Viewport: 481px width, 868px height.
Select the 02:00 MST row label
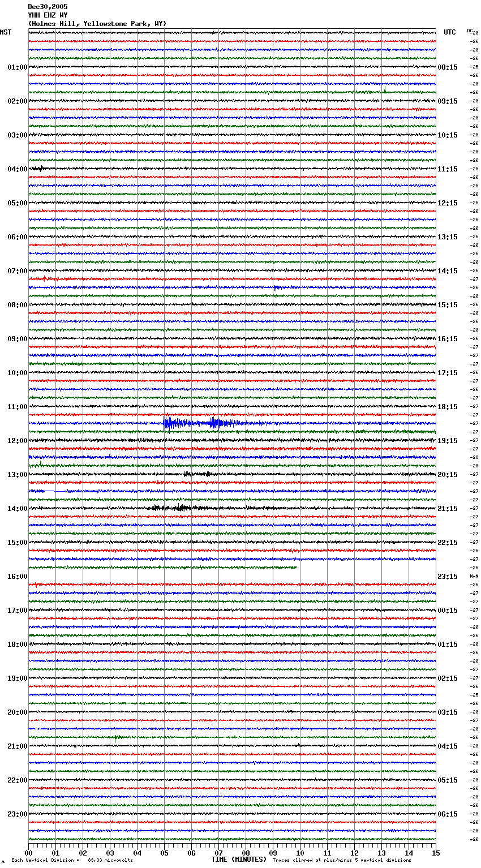(18, 101)
